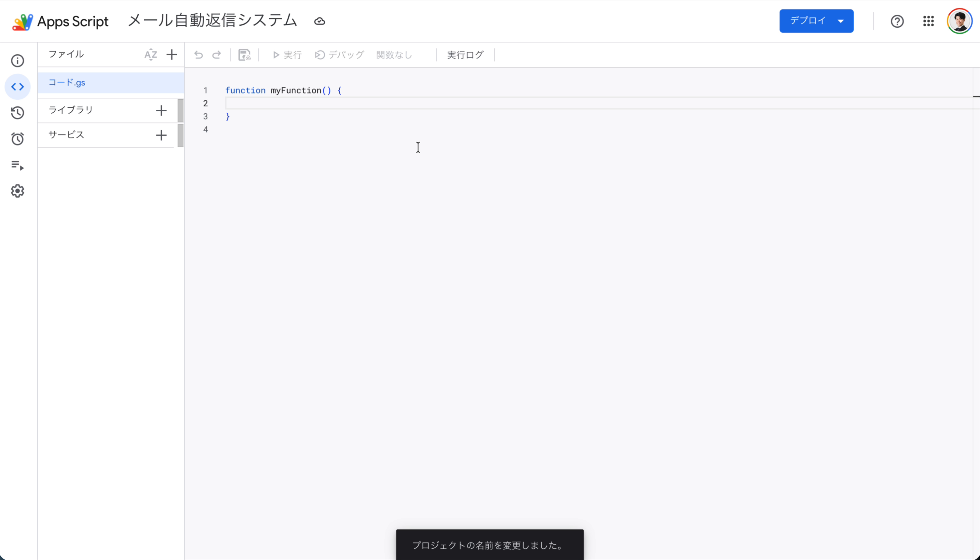
Task: Undo the last edit
Action: coord(198,55)
